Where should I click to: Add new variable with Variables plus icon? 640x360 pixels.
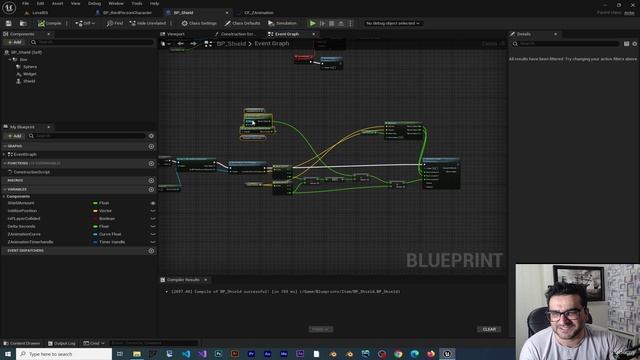[151, 189]
